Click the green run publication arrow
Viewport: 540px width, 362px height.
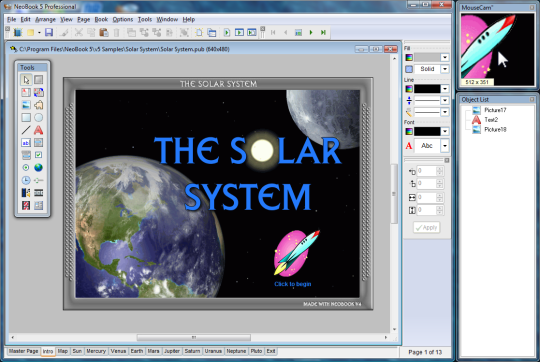coord(227,32)
